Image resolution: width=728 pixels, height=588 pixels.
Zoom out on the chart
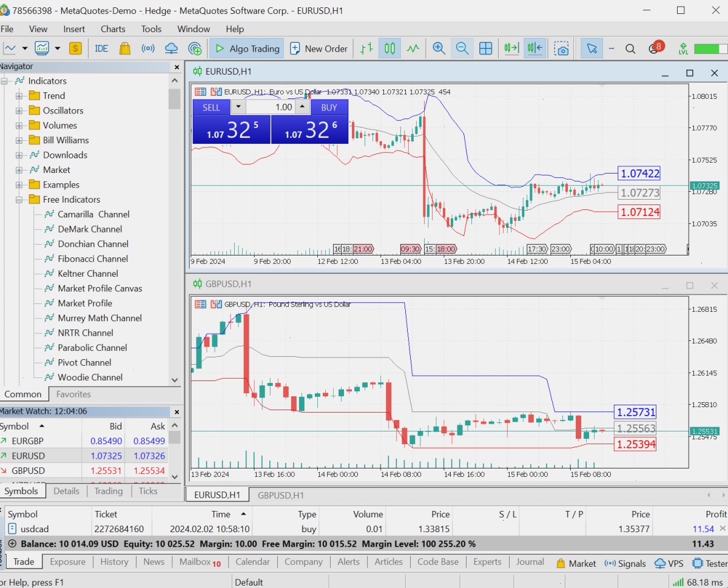[x=462, y=49]
